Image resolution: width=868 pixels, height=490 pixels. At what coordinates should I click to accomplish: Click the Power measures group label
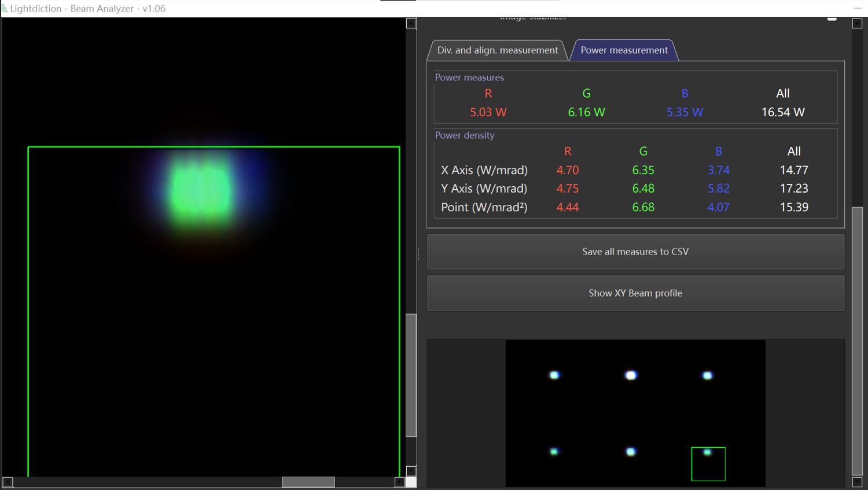(469, 78)
